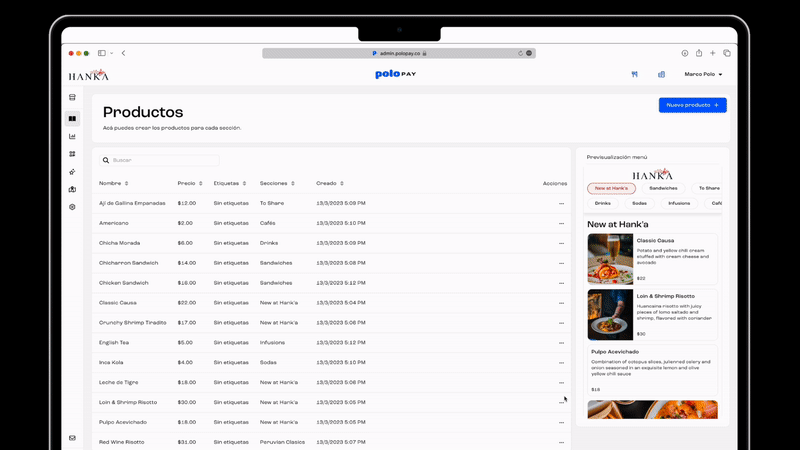Click Peruvian Clasics section of Red Wine Risotto

coord(282,442)
